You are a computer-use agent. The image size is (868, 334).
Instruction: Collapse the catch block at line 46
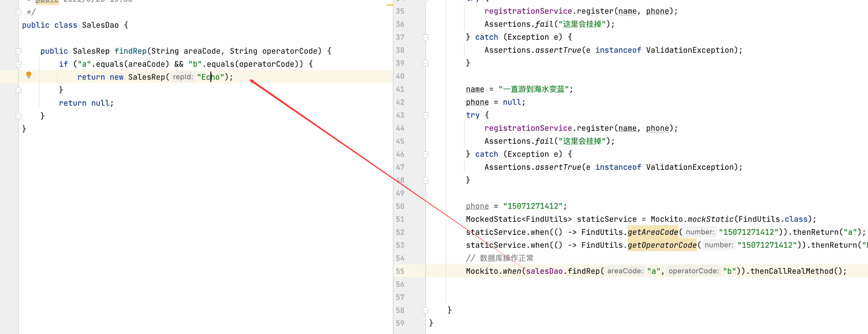pos(425,154)
